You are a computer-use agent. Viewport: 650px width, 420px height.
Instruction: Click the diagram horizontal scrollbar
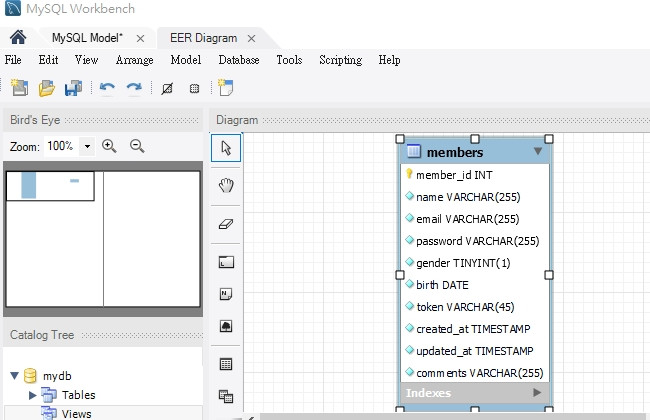[x=452, y=416]
